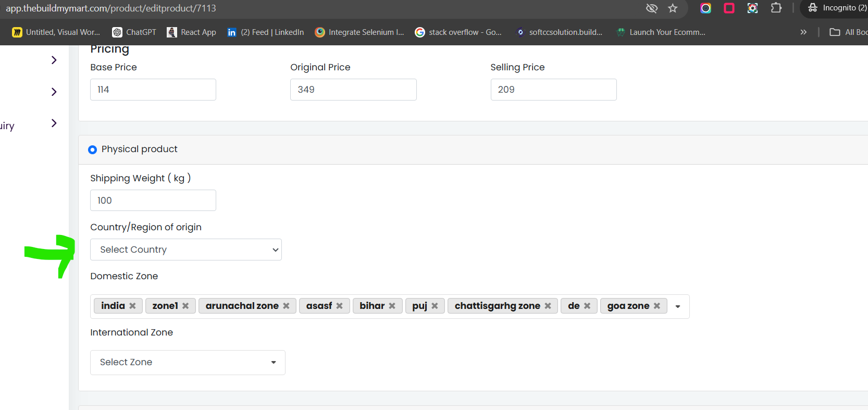Open the LinkedIn Feed bookmark
The image size is (868, 410).
pos(266,32)
